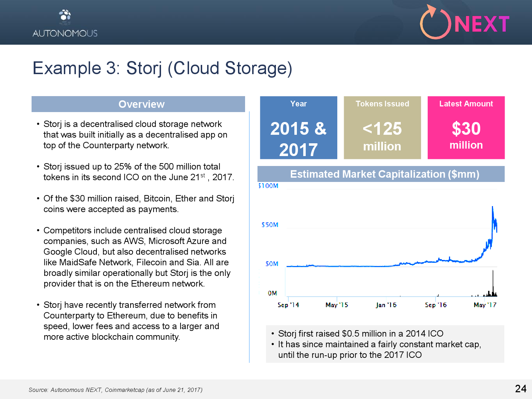The height and width of the screenshot is (399, 532).
Task: Click the May '15 axis label
Action: tap(337, 305)
